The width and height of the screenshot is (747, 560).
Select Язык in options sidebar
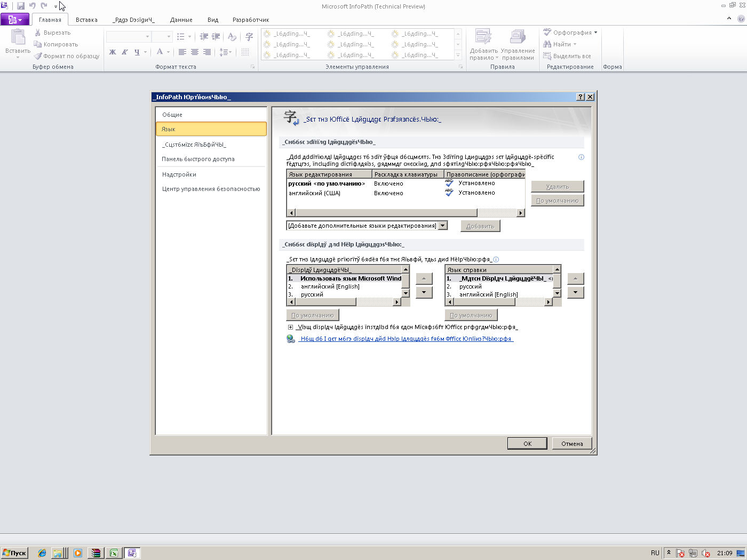pos(211,129)
